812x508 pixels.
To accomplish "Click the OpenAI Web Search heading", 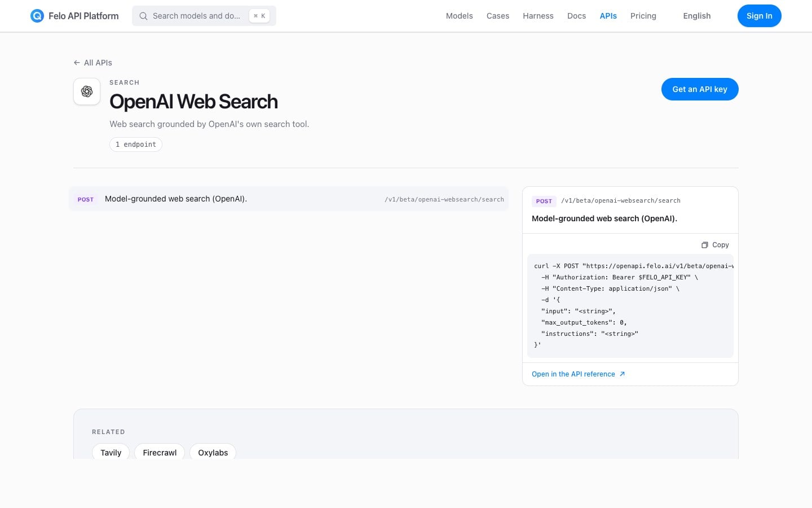I will 193,102.
